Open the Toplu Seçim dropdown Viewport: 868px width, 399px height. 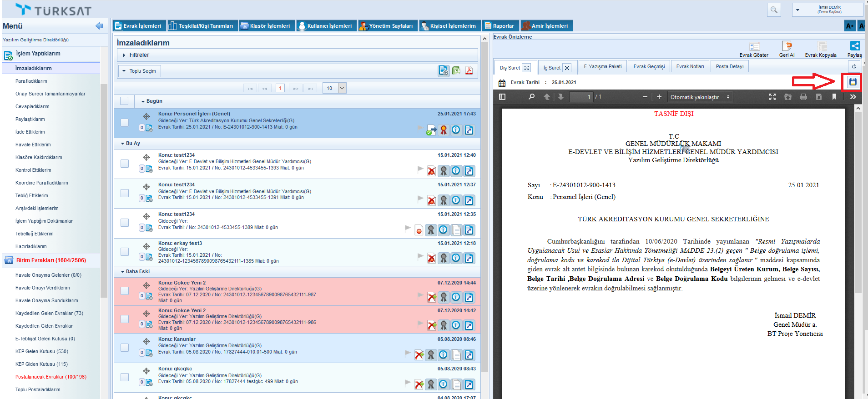click(140, 71)
